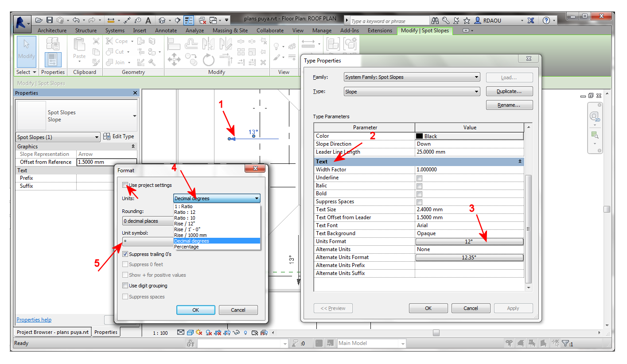Click the Visual Style icon in view control bar

(190, 333)
